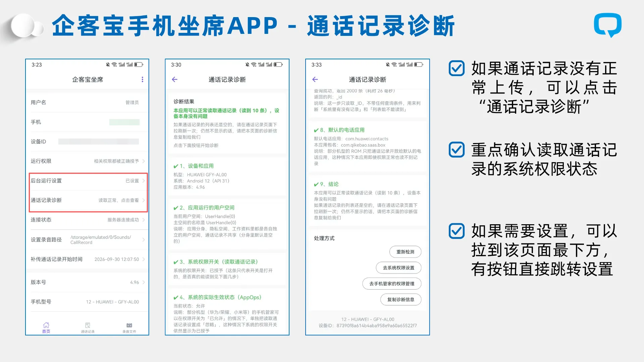This screenshot has width=644, height=362.
Task: Click 读取正常，点击查看 status text
Action: point(118,200)
